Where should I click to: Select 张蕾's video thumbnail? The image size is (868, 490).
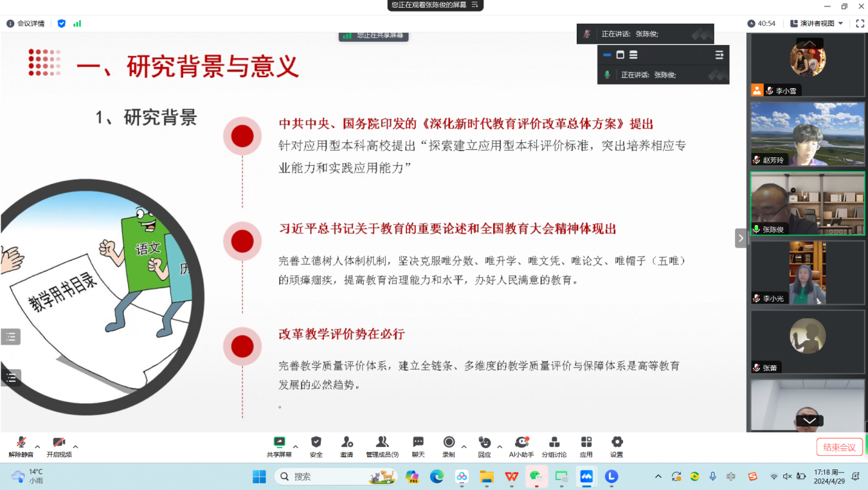click(x=807, y=341)
